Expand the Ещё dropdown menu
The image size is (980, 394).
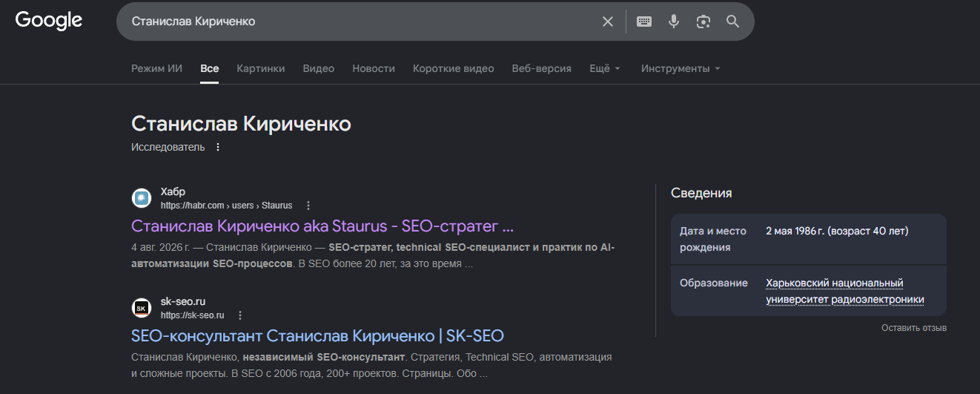click(605, 68)
